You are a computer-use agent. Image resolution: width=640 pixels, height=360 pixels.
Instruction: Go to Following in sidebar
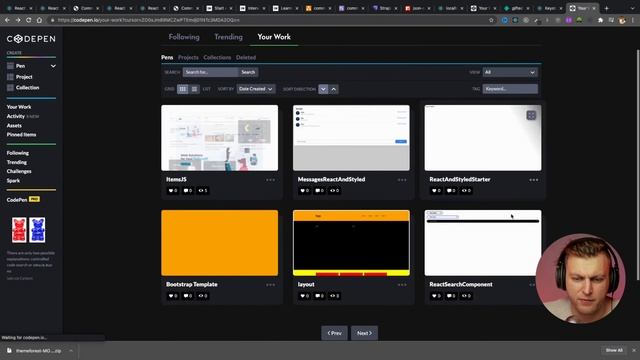coord(18,153)
